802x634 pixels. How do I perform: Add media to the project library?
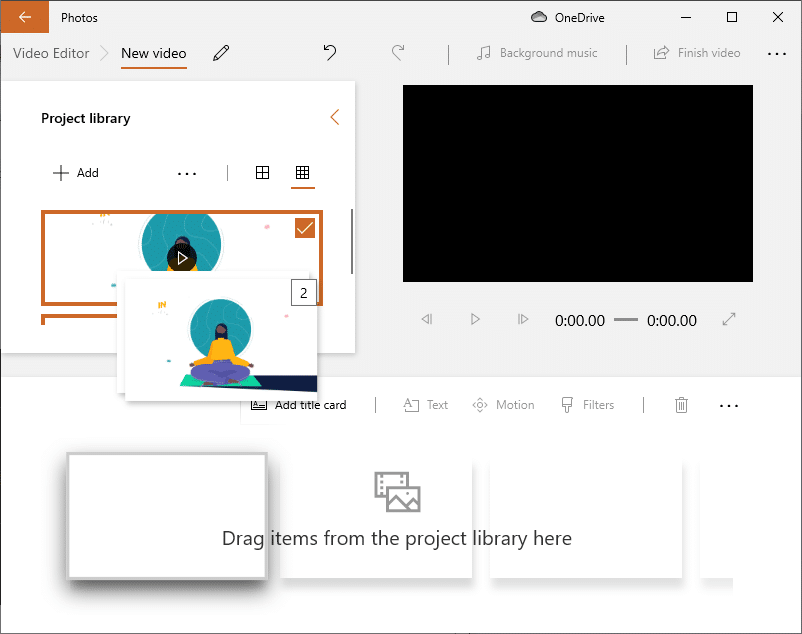pos(76,173)
